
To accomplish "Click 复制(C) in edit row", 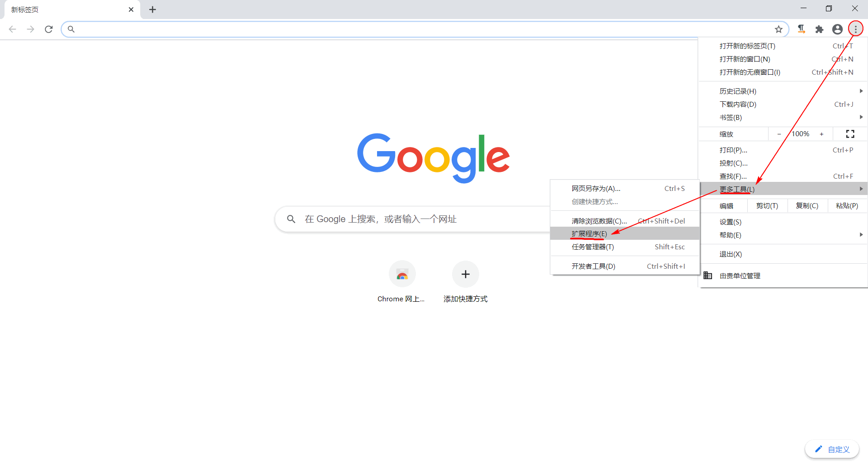I will pos(807,206).
